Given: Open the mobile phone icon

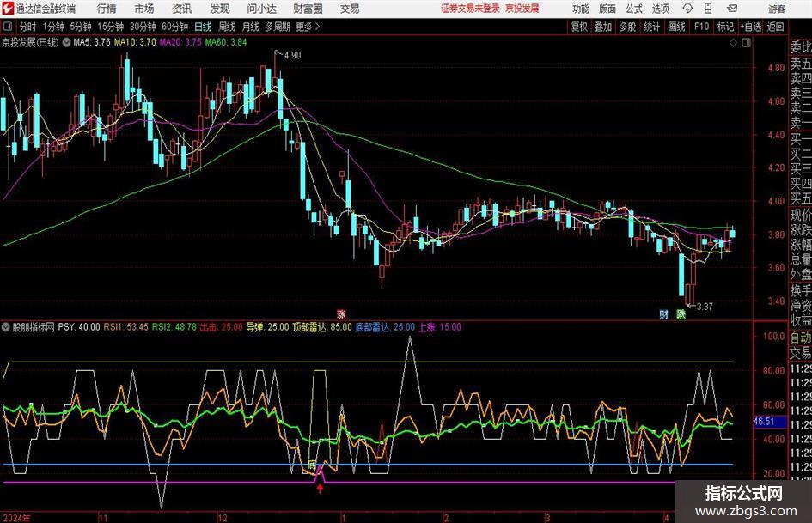Looking at the screenshot, I should (x=708, y=9).
